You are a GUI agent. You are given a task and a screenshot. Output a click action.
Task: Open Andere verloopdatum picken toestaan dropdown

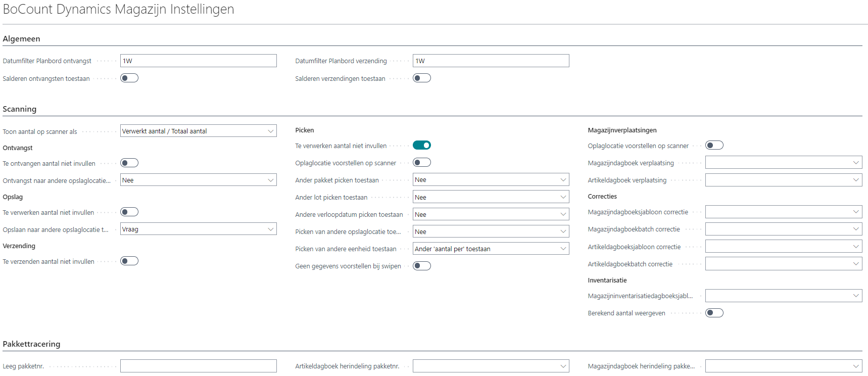pos(491,214)
